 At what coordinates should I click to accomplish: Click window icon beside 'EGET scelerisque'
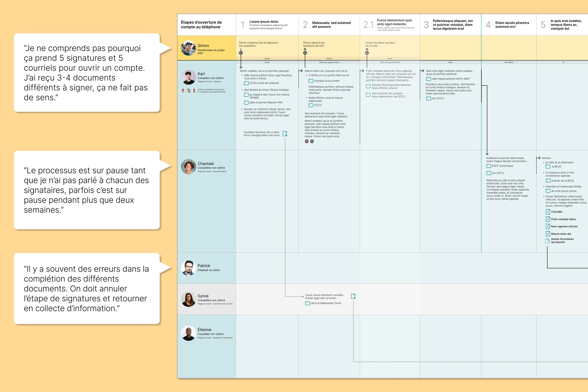click(x=489, y=166)
